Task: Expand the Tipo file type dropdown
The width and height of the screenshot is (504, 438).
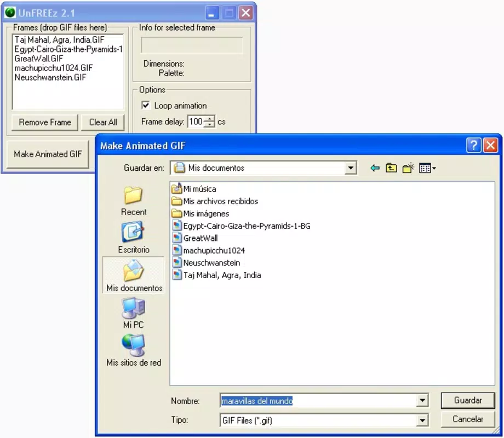Action: (x=422, y=420)
